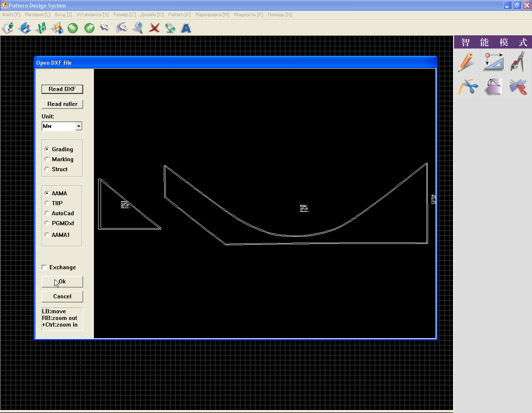Click the magnifying glass zoom icon
Screen dimensions: 532x413
[138, 28]
